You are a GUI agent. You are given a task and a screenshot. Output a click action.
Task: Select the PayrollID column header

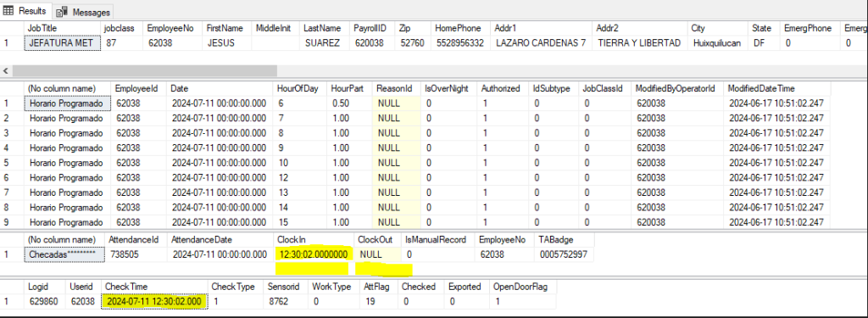(x=373, y=28)
